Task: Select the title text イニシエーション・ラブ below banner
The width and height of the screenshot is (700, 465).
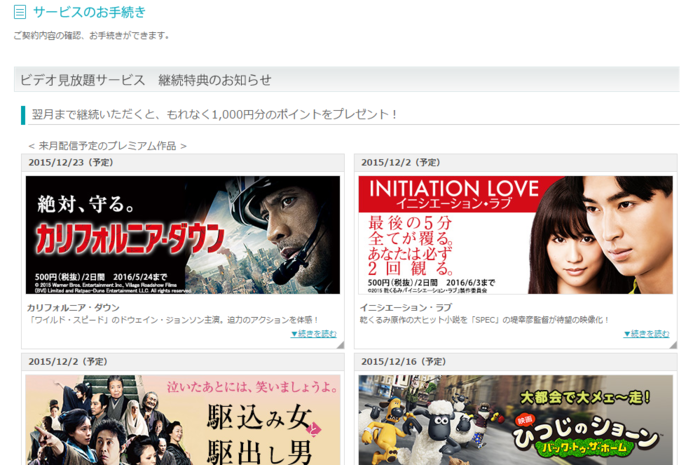Action: (406, 307)
